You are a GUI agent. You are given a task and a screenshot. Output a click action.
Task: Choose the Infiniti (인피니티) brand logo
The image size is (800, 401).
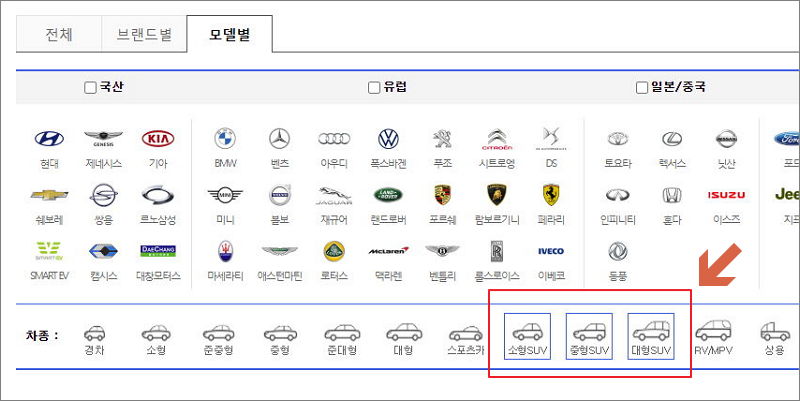click(x=618, y=195)
